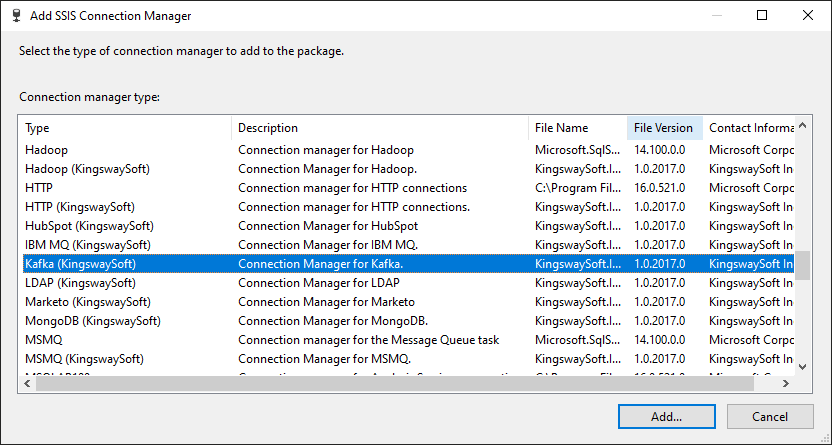Click the horizontal scrollbar right arrow
Viewport: 832px width, 445px height.
coord(786,383)
